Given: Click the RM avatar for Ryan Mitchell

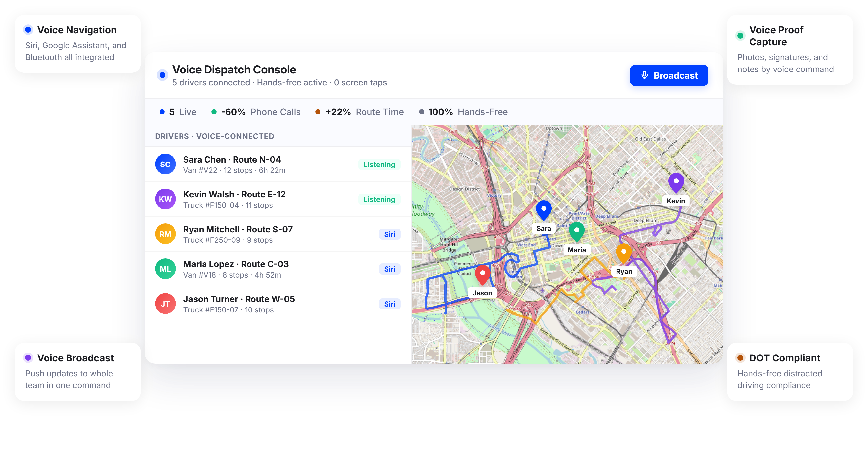Looking at the screenshot, I should click(165, 234).
